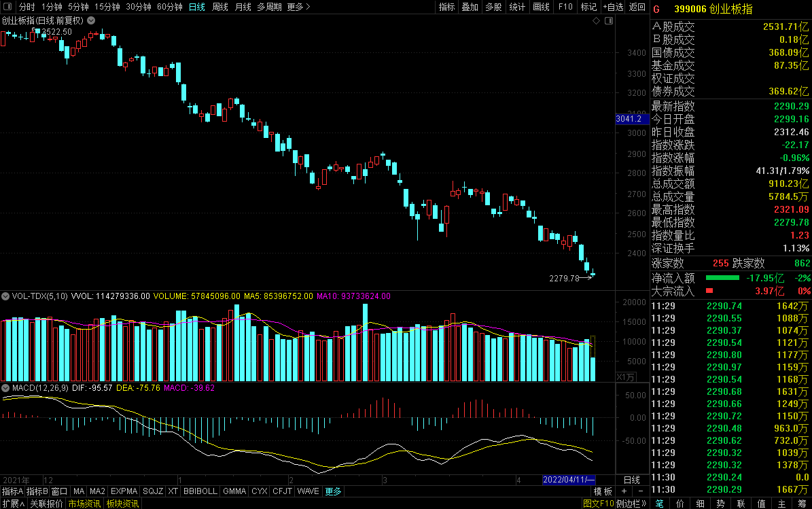Expand the VOL-TDX indicator dropdown
812x509 pixels.
5,296
